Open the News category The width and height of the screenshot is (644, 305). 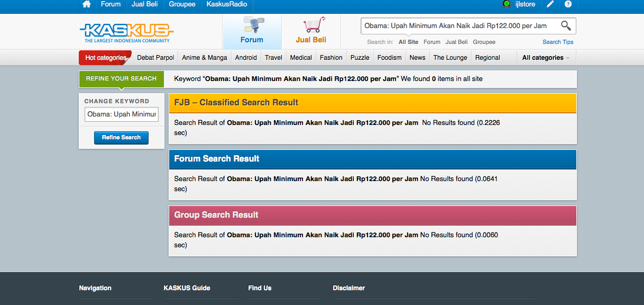pyautogui.click(x=417, y=58)
